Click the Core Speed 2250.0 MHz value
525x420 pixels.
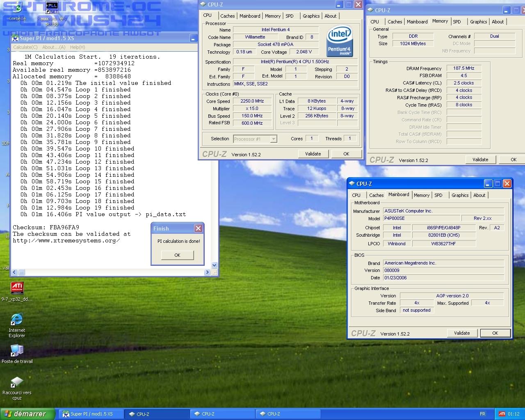coord(252,101)
